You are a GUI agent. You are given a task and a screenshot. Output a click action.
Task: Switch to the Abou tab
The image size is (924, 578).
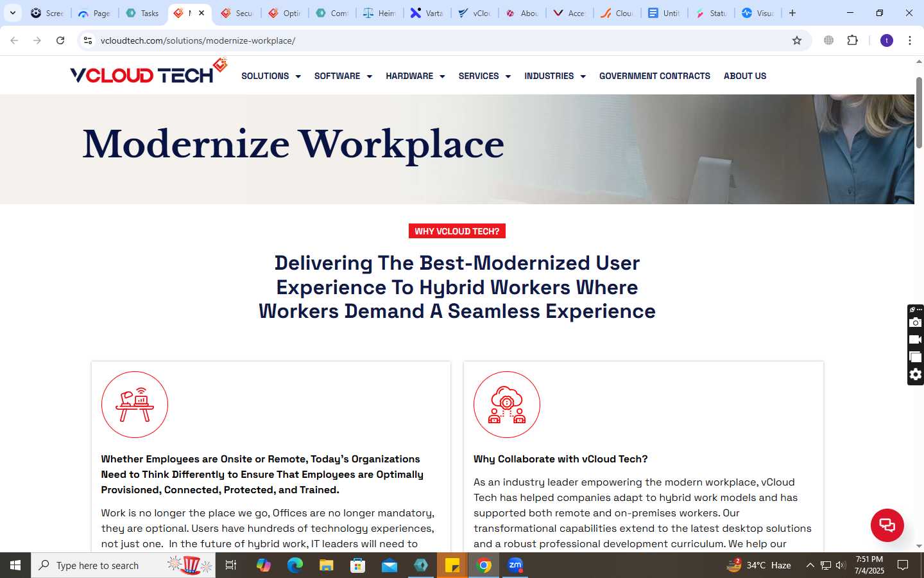pos(522,13)
